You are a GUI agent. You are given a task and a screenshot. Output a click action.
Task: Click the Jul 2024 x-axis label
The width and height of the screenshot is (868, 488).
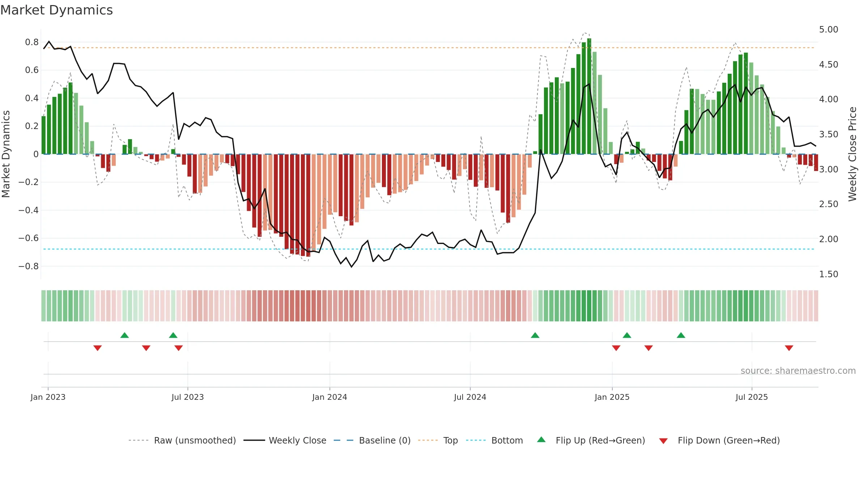coord(470,397)
